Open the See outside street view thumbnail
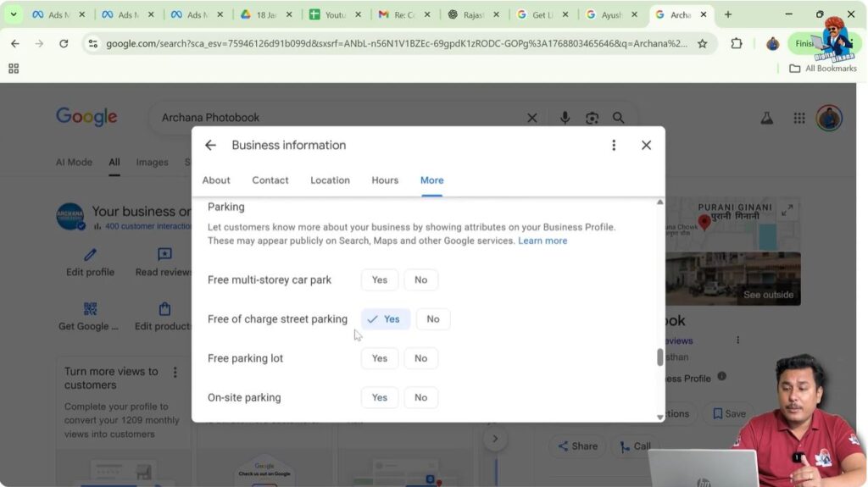 click(733, 279)
